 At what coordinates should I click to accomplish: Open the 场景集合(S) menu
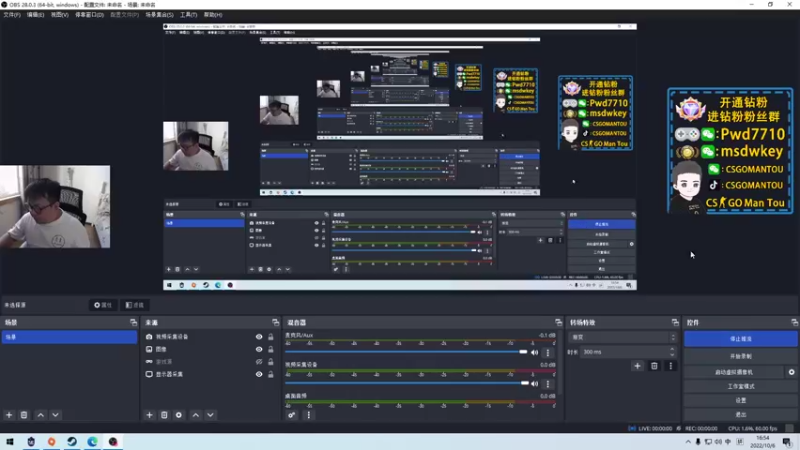coord(159,15)
